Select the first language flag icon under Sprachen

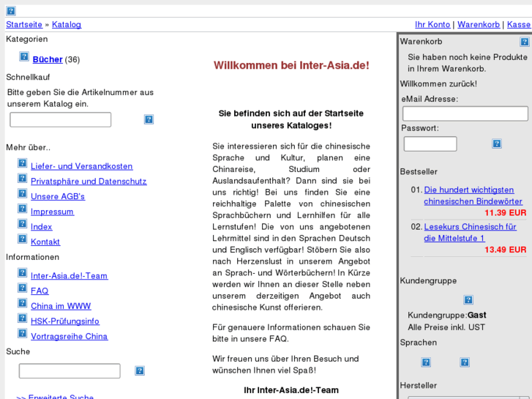(426, 362)
